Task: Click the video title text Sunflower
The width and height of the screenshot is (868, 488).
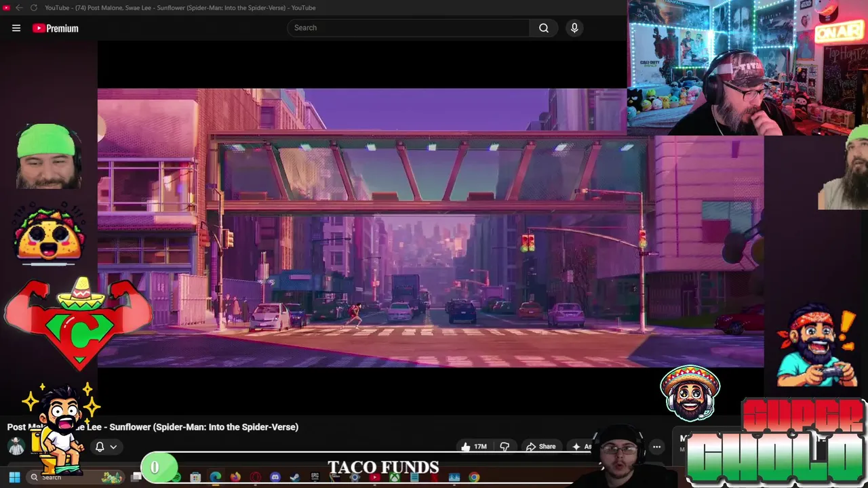Action: pyautogui.click(x=153, y=427)
